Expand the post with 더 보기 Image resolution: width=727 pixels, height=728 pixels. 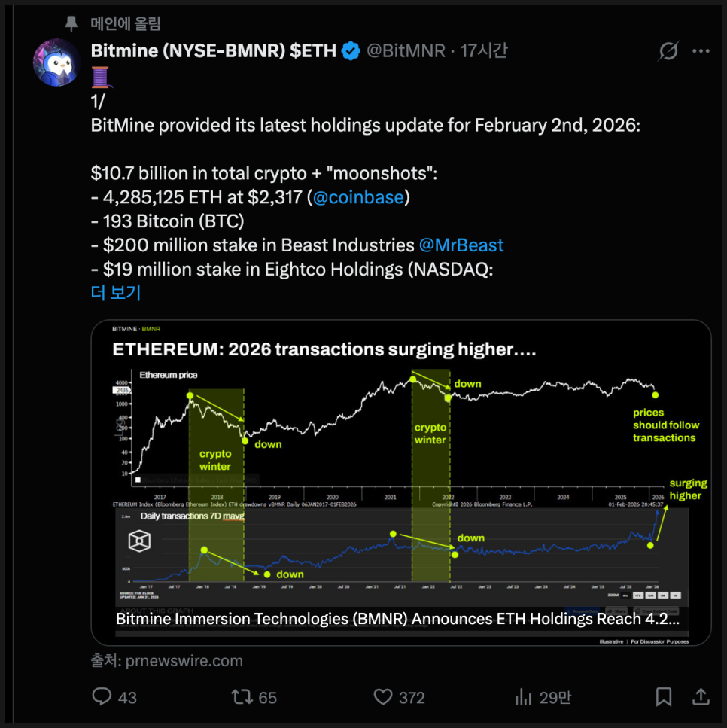116,292
